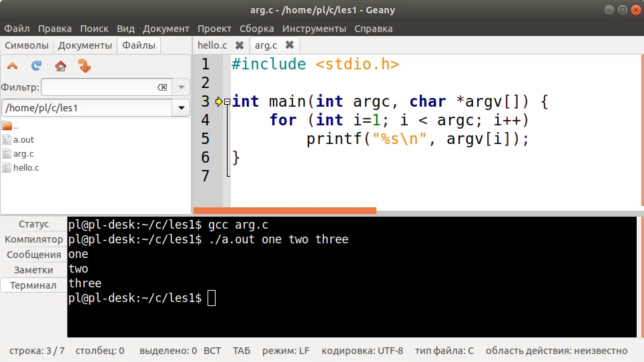Image resolution: width=644 pixels, height=362 pixels.
Task: Go to the home directory icon
Action: click(60, 66)
